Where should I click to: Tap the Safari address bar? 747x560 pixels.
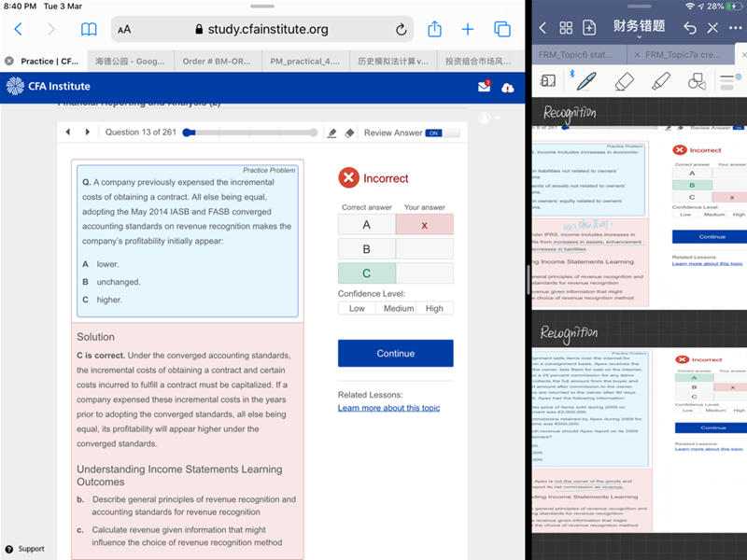pos(262,30)
